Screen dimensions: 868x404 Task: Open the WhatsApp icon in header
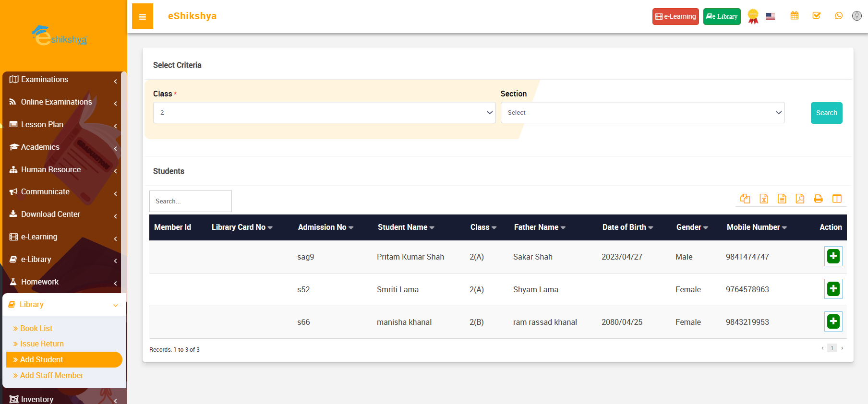point(839,16)
